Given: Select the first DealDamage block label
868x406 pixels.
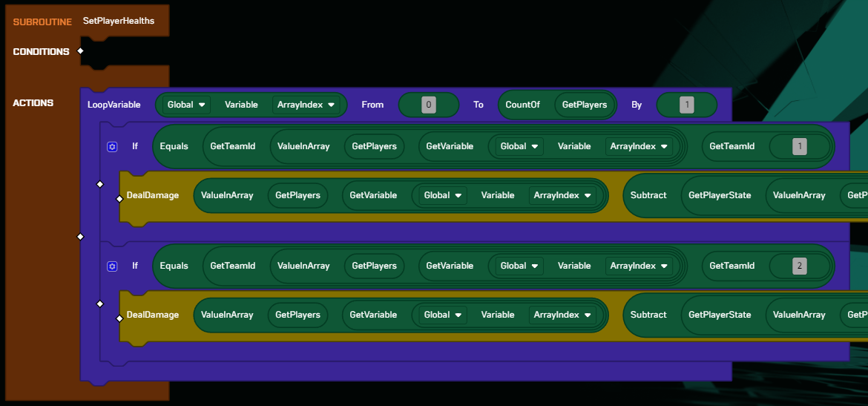Looking at the screenshot, I should tap(153, 195).
